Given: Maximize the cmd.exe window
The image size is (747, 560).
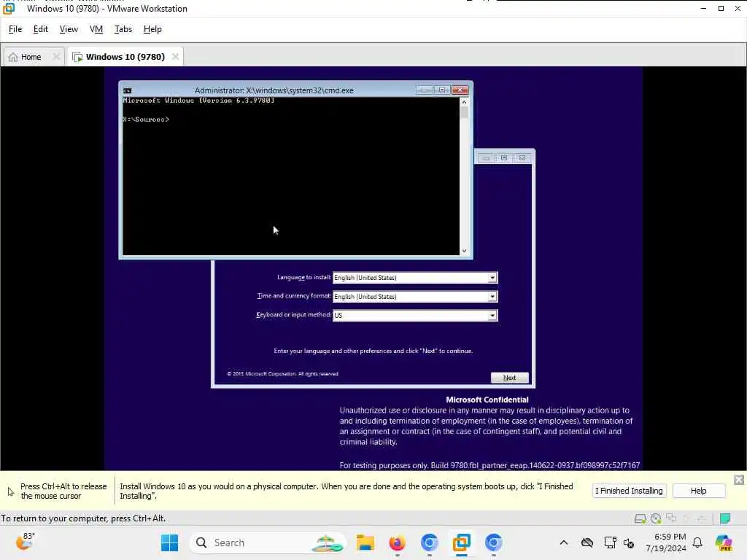Looking at the screenshot, I should tap(442, 90).
